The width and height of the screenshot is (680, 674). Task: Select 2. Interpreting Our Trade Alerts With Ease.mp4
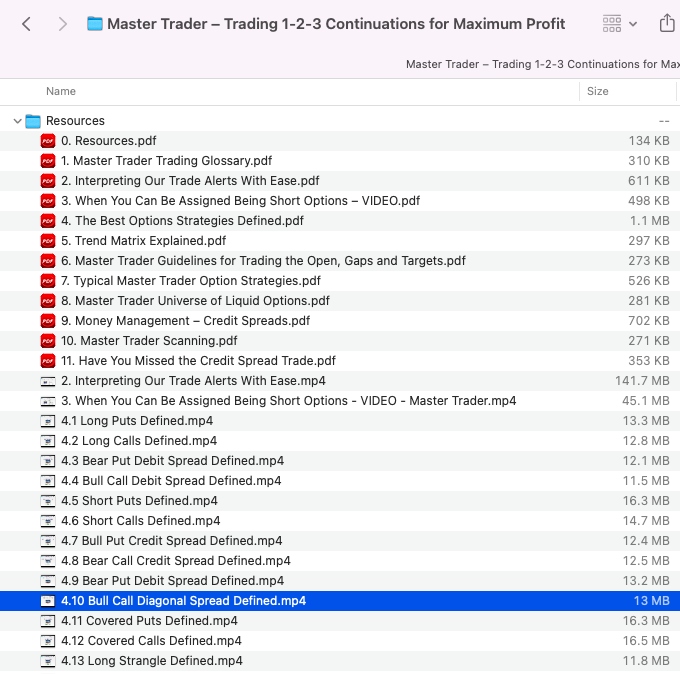coord(193,381)
